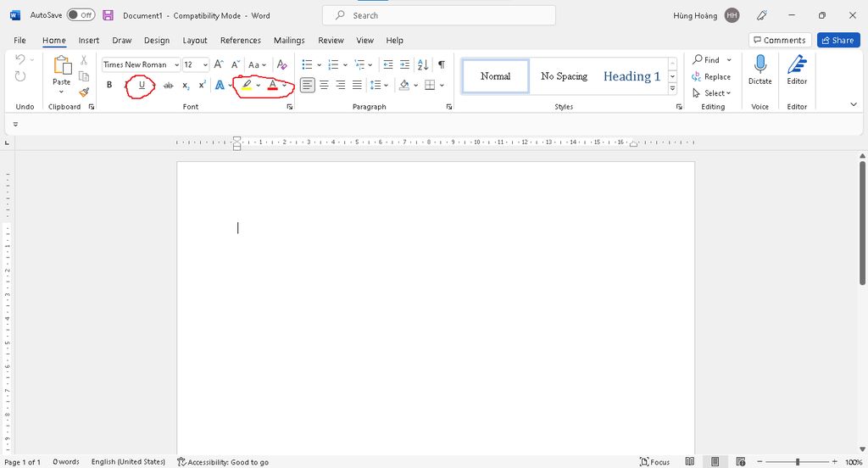Click the Paste clipboard icon

point(62,65)
